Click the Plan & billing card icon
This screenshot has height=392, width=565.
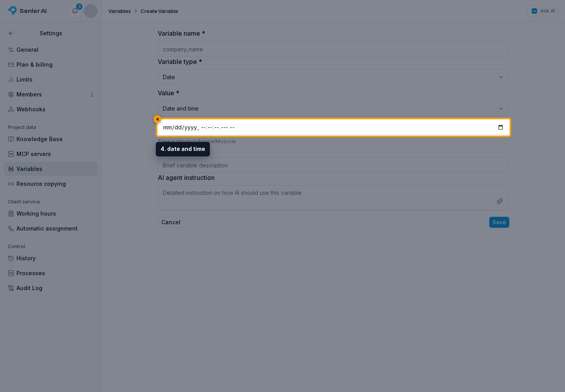11,65
